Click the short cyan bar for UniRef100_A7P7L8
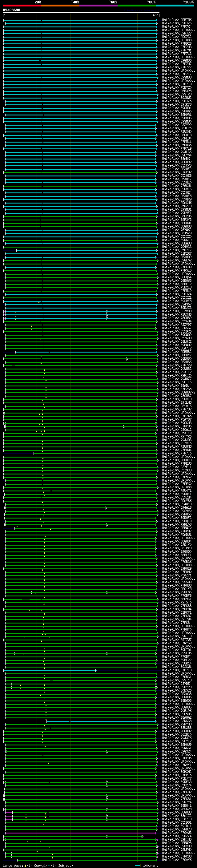 (x=50, y=671)
